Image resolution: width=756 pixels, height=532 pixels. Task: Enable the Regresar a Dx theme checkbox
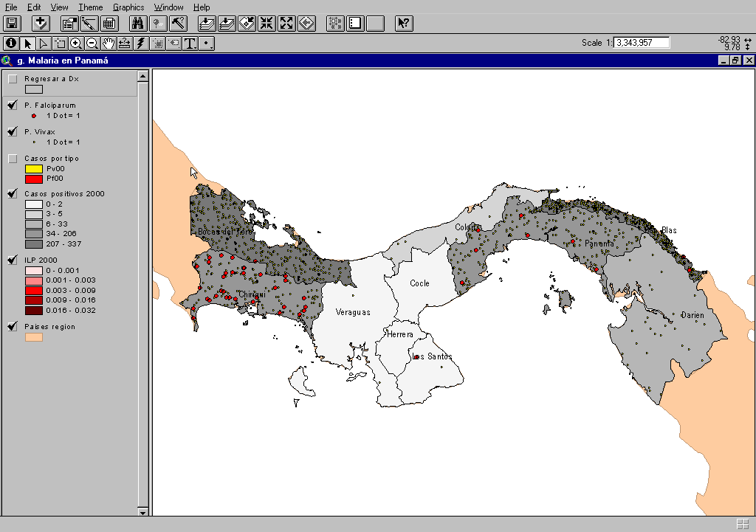point(13,79)
